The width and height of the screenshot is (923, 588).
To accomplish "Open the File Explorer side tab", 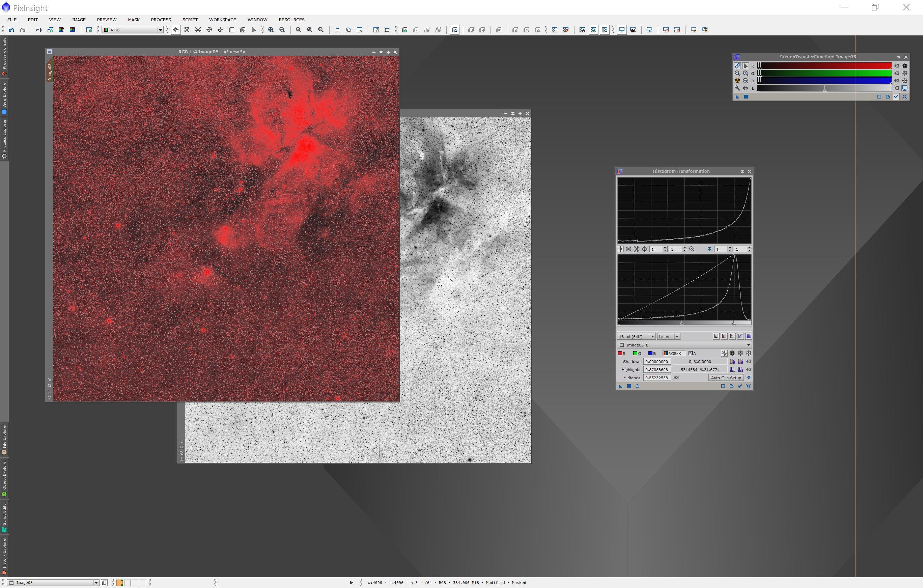I will click(4, 439).
